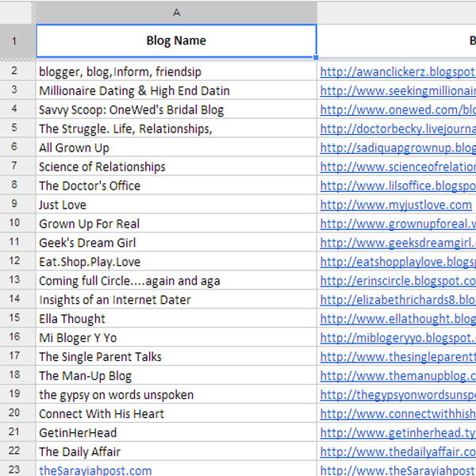Select the cell 'Savvy Scoop: OneWed's Bridal Blog'
Screen dimensions: 476x476
tap(132, 109)
